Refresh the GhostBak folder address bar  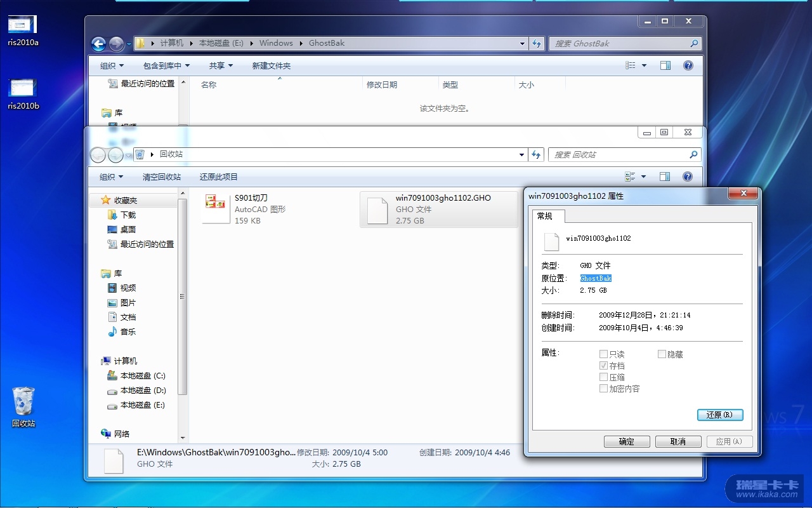pyautogui.click(x=537, y=44)
